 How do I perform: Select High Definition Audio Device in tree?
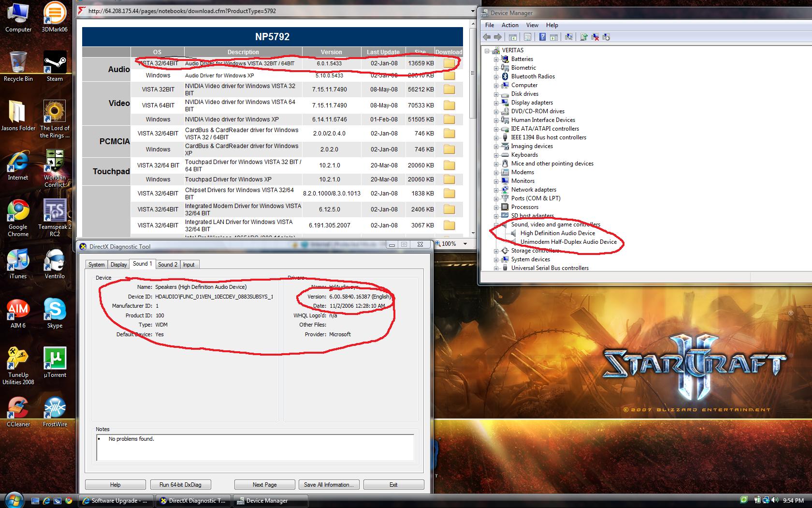[557, 233]
